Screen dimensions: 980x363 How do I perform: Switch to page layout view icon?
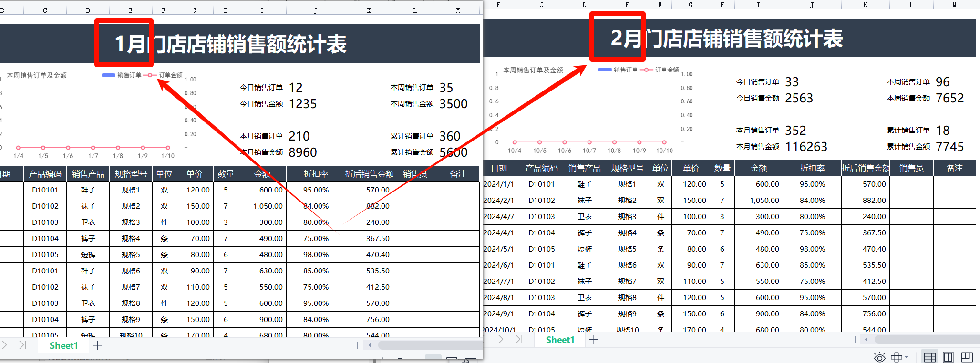tap(948, 357)
